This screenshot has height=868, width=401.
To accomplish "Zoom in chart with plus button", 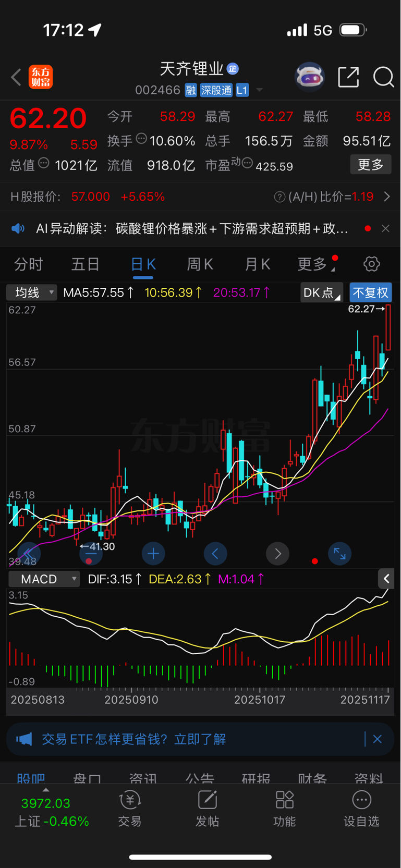I will click(153, 554).
